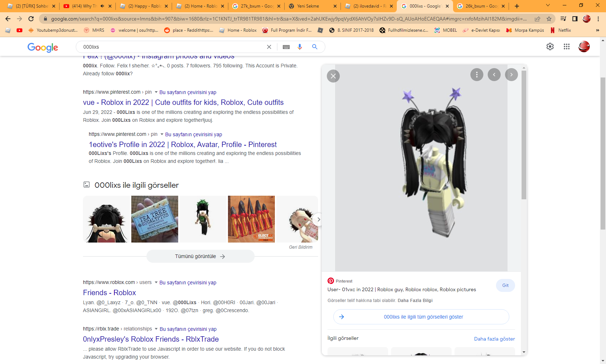The height and width of the screenshot is (364, 606).
Task: Open 1eotive's Profile Pinterest result
Action: click(x=183, y=145)
